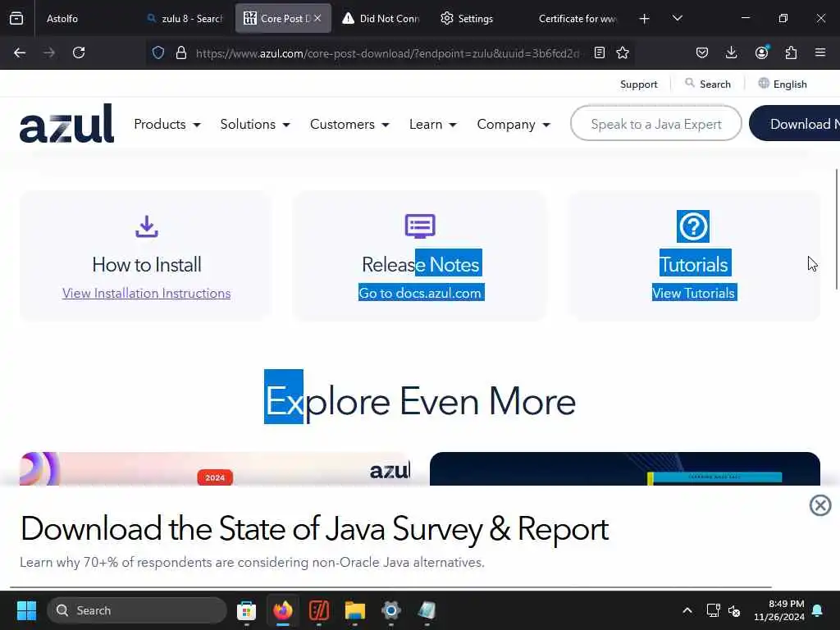Open the network status tray icon
The width and height of the screenshot is (840, 630).
click(x=713, y=610)
